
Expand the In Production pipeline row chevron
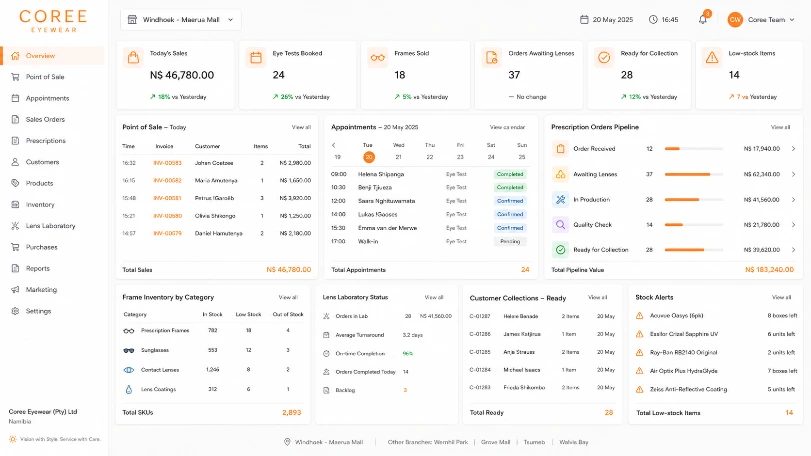point(793,200)
